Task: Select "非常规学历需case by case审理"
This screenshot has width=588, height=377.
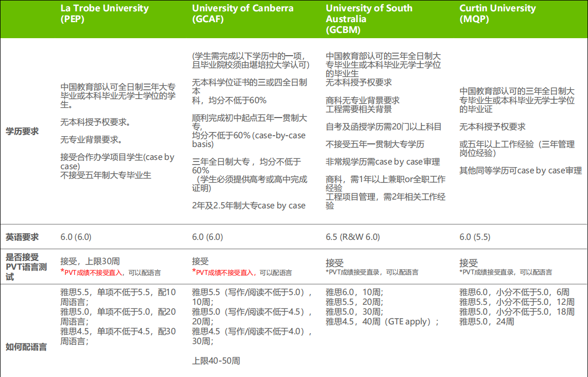Action: (383, 162)
